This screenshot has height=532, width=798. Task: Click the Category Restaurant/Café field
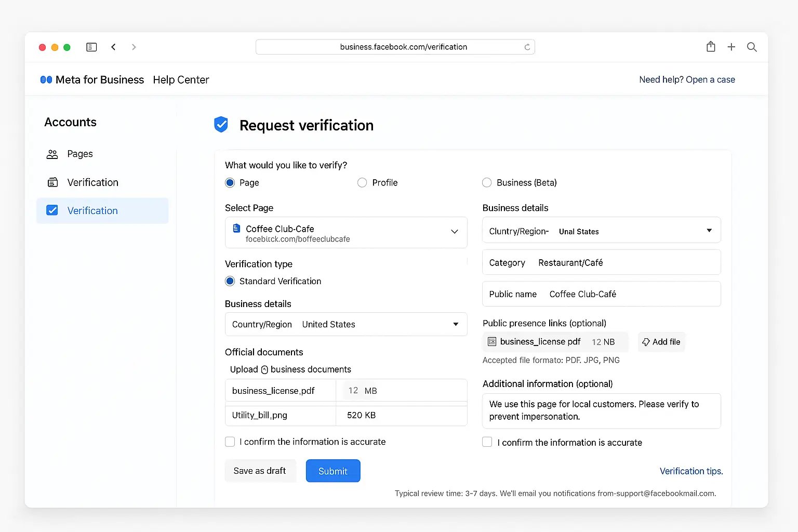[602, 262]
